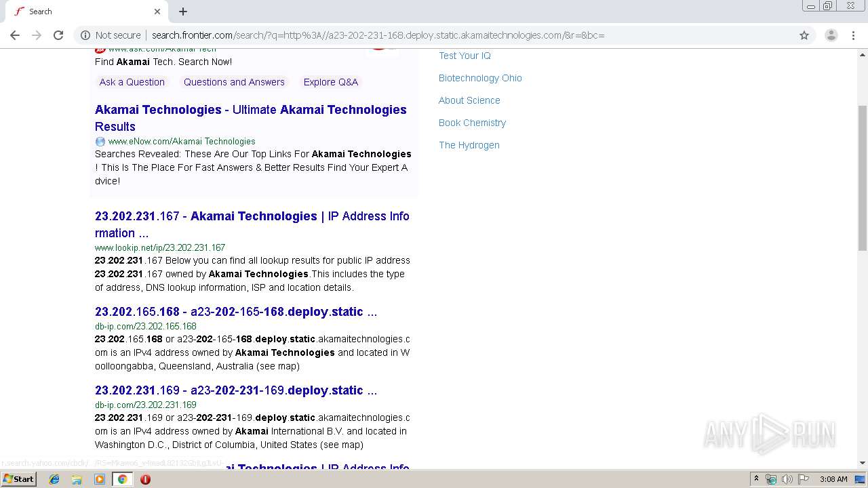Bookmark this page with the star icon
This screenshot has width=868, height=488.
804,35
